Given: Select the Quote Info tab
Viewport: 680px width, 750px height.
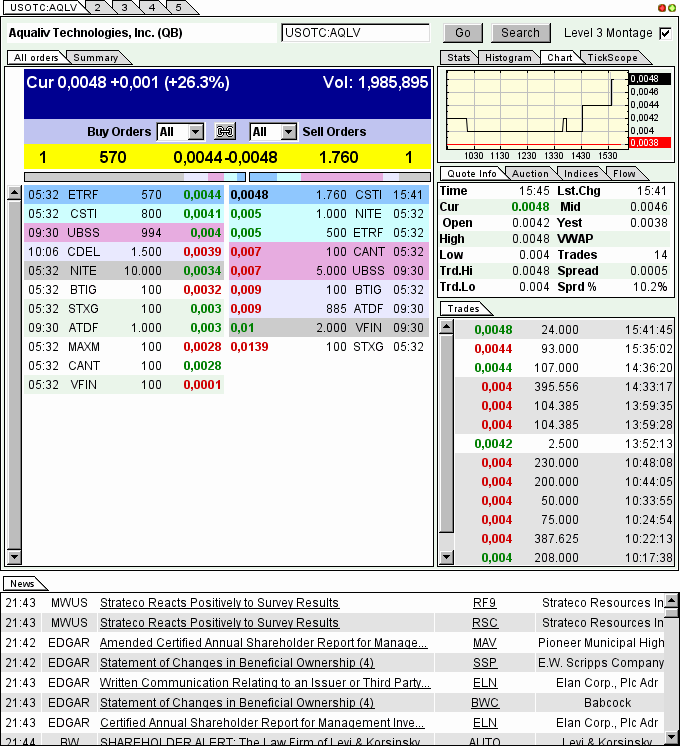Looking at the screenshot, I should [x=472, y=174].
